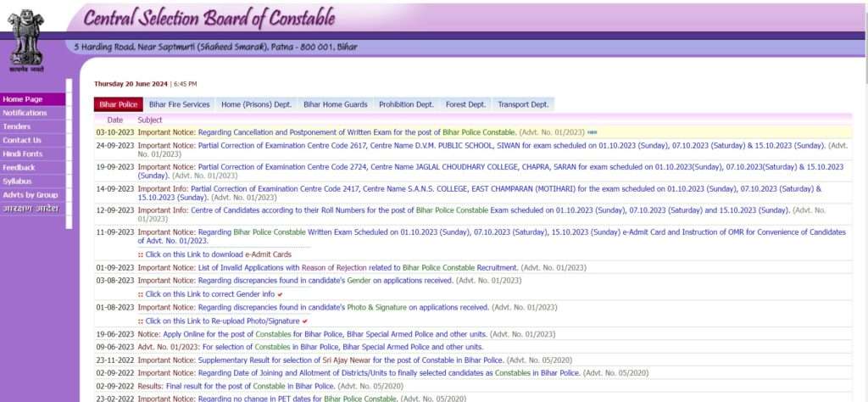Image resolution: width=868 pixels, height=402 pixels.
Task: Open the Feedback sidebar item
Action: (x=19, y=167)
